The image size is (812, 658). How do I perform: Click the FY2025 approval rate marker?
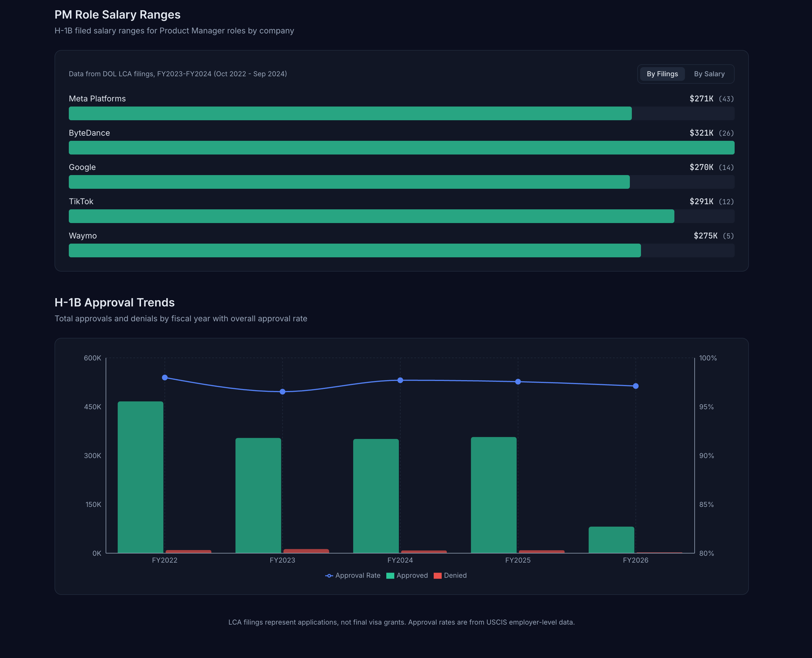point(518,382)
